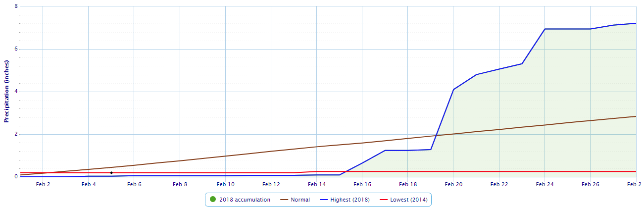This screenshot has height=208, width=644.
Task: Click the Precipitation (inches) axis title
Action: click(6, 91)
